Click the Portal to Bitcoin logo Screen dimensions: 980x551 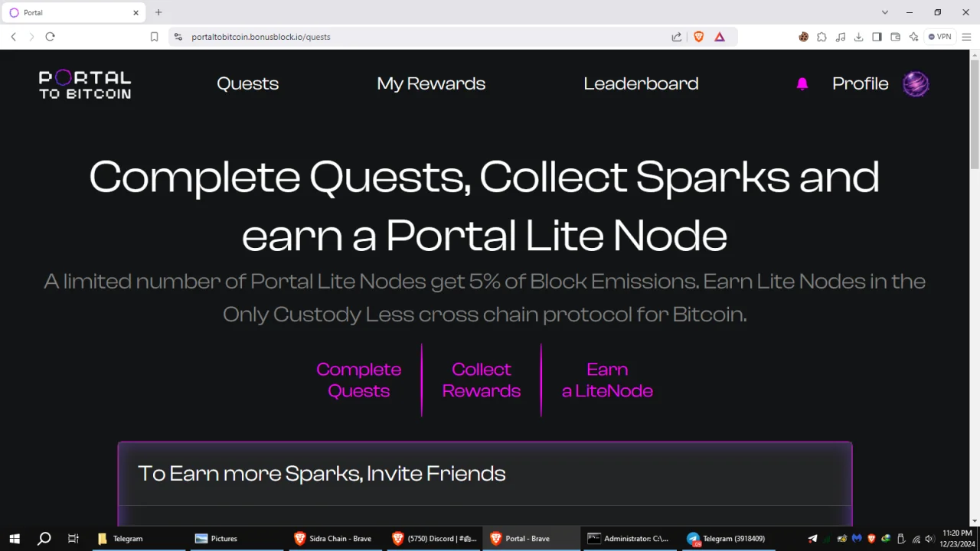pyautogui.click(x=85, y=84)
